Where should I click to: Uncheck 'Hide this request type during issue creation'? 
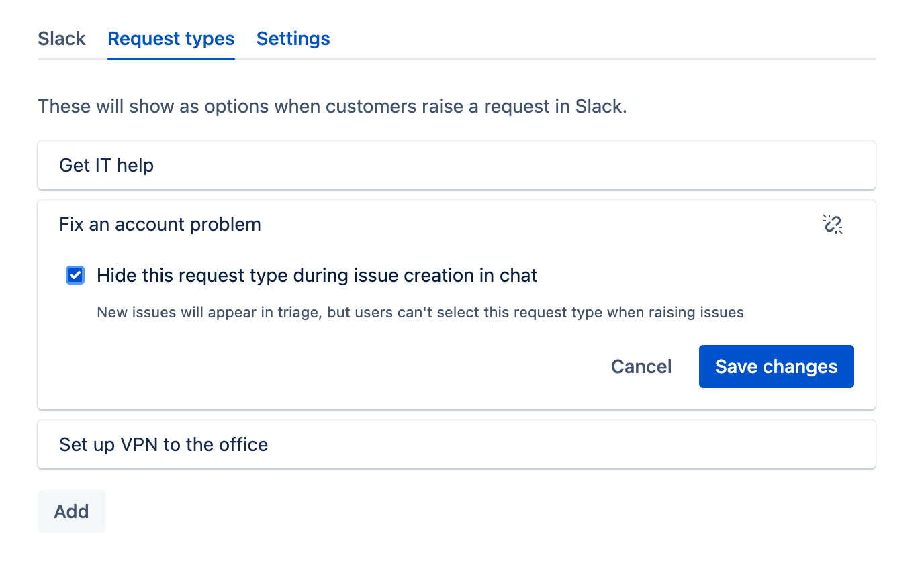pyautogui.click(x=75, y=275)
